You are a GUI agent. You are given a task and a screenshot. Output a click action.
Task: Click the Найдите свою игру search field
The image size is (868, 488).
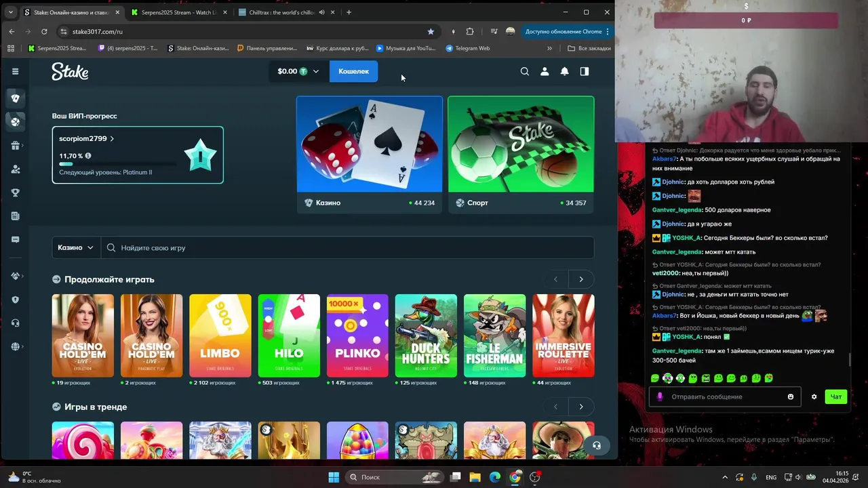(347, 247)
